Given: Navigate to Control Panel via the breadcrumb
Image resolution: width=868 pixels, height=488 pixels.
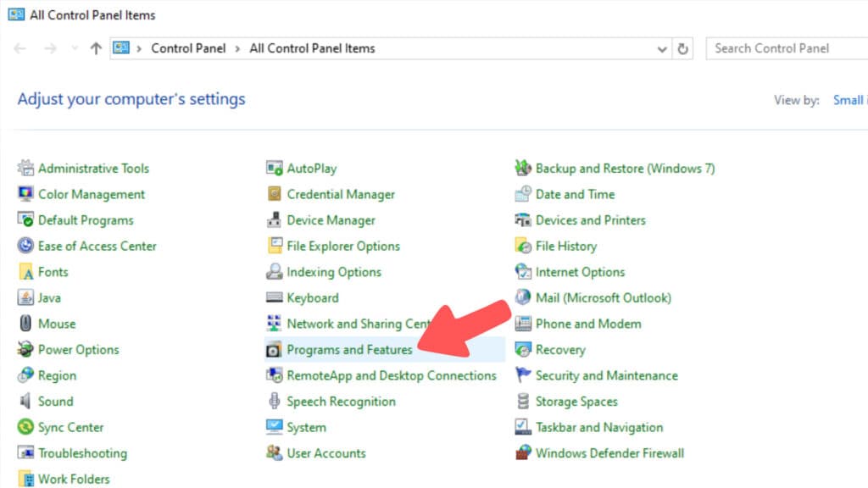Looking at the screenshot, I should [188, 48].
